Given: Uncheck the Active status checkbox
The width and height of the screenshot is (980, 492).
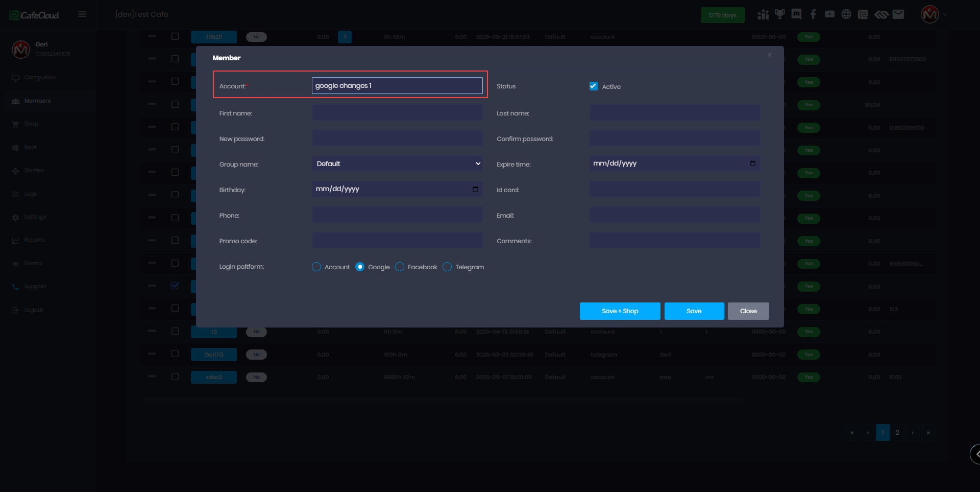Looking at the screenshot, I should click(593, 86).
